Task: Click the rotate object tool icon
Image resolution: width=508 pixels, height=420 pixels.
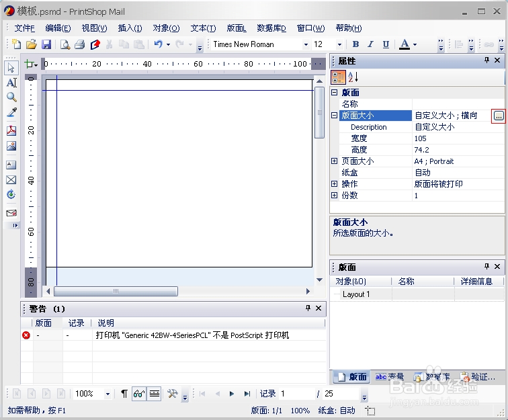Action: pyautogui.click(x=11, y=194)
